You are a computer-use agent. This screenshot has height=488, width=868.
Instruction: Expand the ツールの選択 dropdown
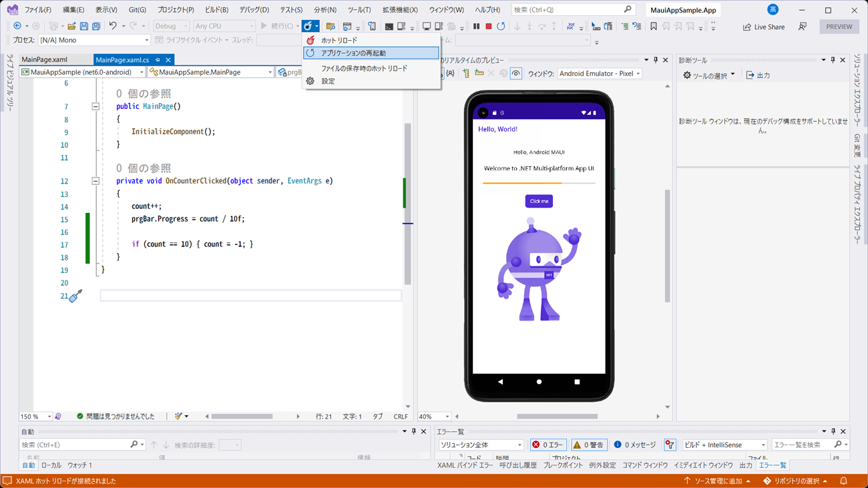coord(708,75)
